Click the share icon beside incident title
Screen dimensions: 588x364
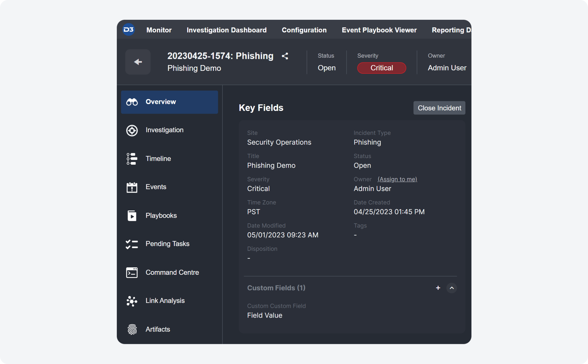tap(285, 56)
